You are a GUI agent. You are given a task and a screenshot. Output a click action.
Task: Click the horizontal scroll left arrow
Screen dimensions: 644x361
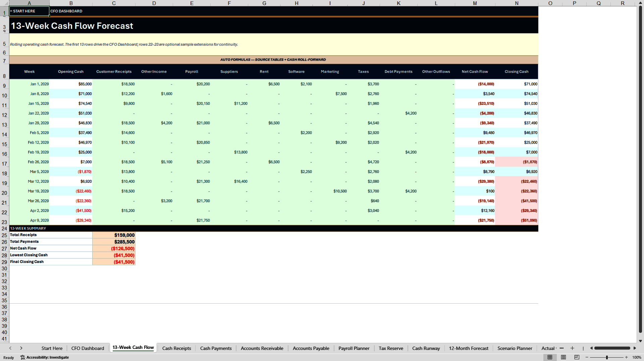coord(591,348)
